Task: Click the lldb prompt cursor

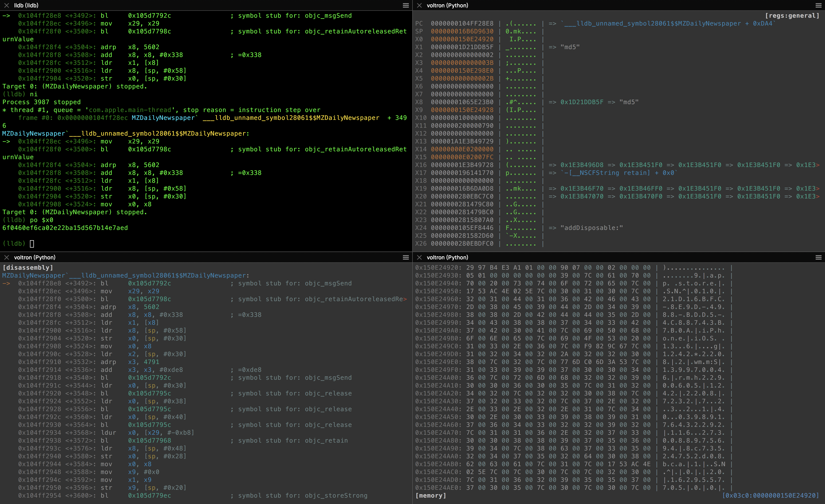Action: pyautogui.click(x=32, y=243)
